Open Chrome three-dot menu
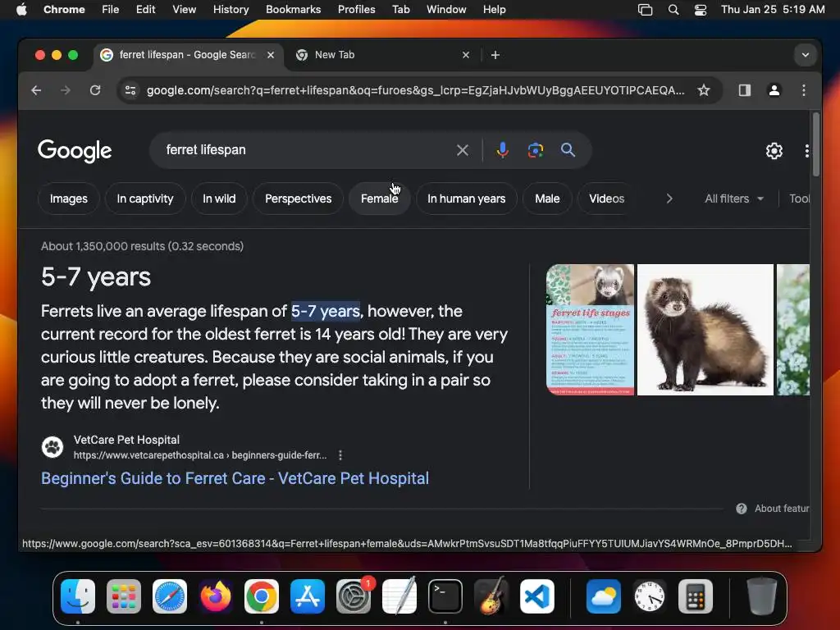The height and width of the screenshot is (630, 840). coord(804,90)
